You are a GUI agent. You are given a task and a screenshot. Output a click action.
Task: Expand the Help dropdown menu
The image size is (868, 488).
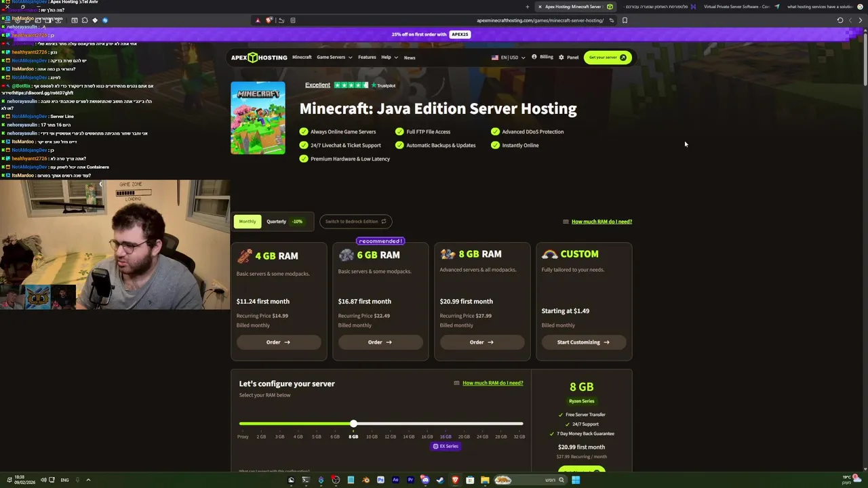[x=389, y=58]
